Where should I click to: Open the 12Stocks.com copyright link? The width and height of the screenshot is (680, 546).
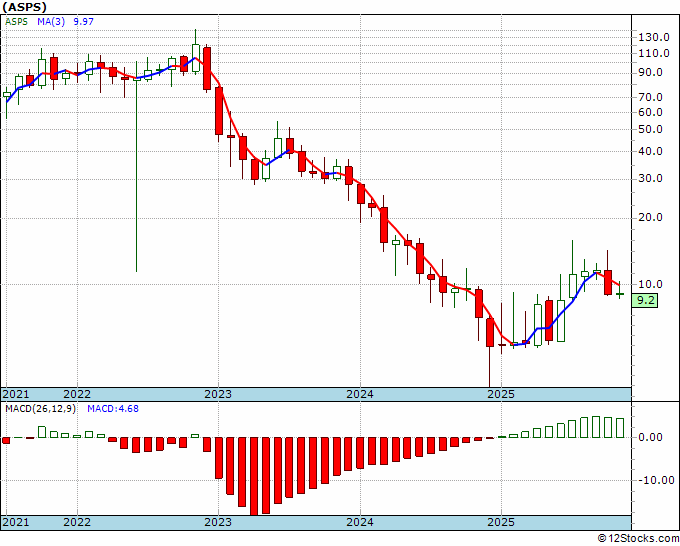(x=638, y=539)
